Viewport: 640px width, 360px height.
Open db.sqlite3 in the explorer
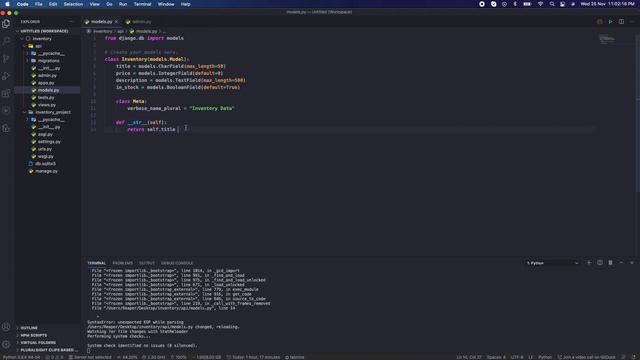(x=45, y=164)
